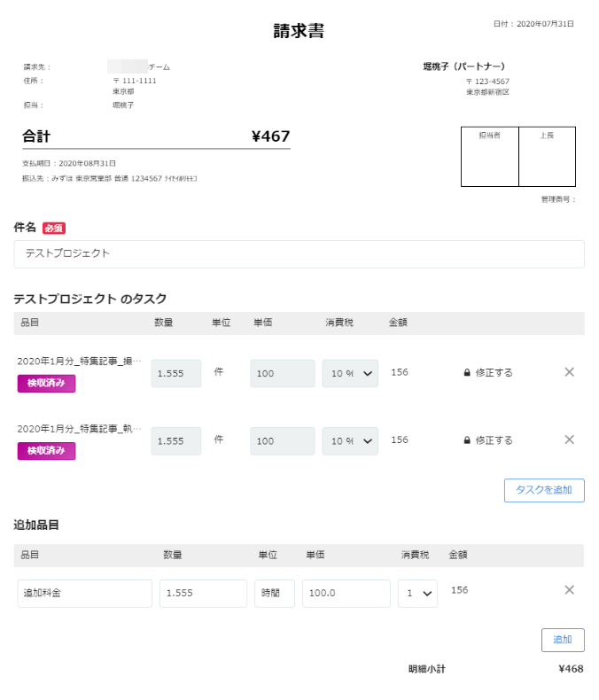599x700 pixels.
Task: Expand the tax dropdown in 追加品目 row
Action: 417,594
